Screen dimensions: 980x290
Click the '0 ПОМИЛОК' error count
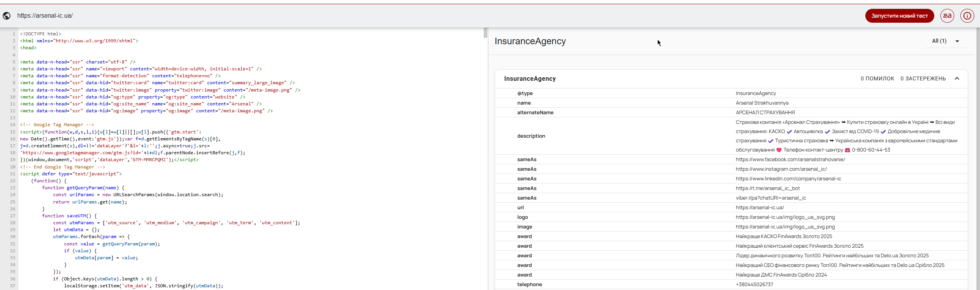877,78
